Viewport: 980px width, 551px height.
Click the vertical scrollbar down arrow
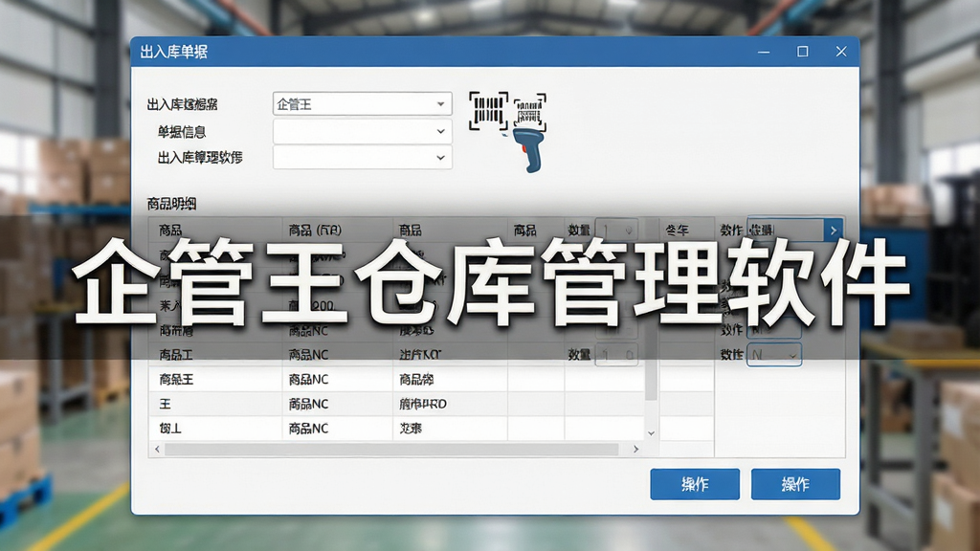pos(651,433)
